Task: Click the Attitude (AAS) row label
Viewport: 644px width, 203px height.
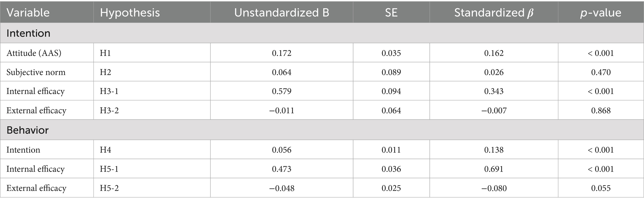Action: coord(34,53)
